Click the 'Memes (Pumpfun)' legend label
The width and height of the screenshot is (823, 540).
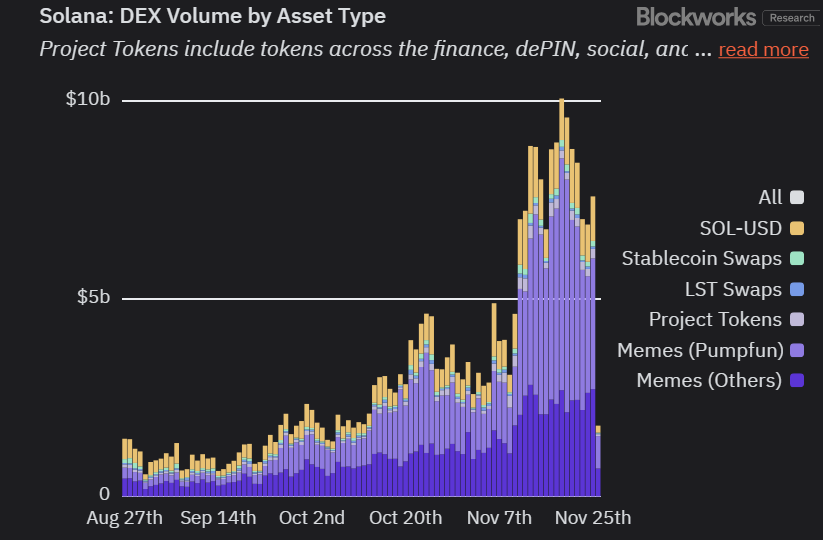coord(700,350)
